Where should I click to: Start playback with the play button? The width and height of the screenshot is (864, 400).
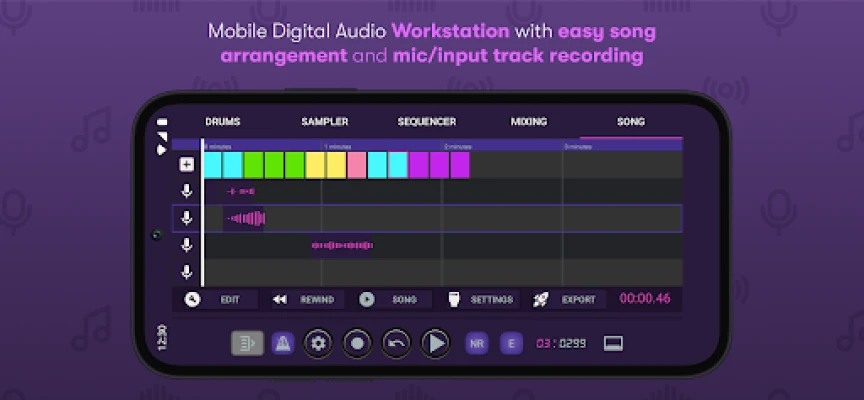tap(436, 344)
